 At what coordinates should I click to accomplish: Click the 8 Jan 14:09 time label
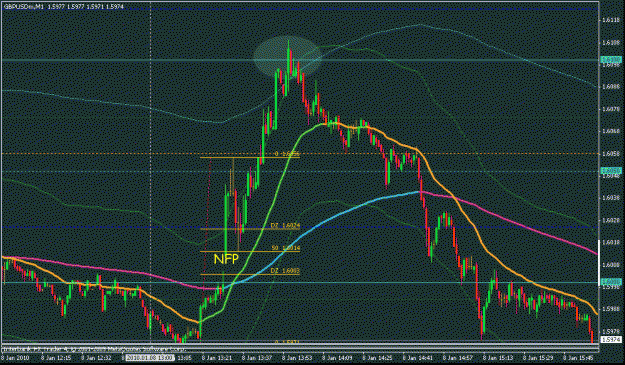[337, 358]
